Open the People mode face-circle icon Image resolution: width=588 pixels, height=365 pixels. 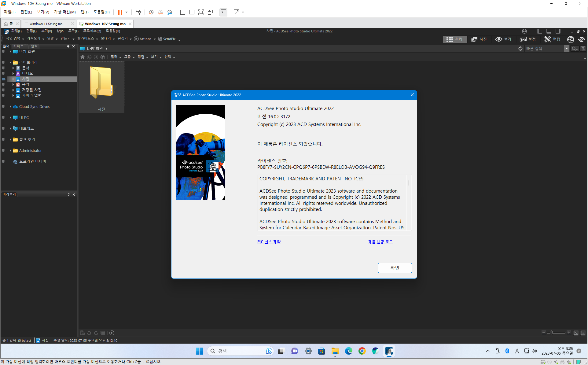coord(570,39)
